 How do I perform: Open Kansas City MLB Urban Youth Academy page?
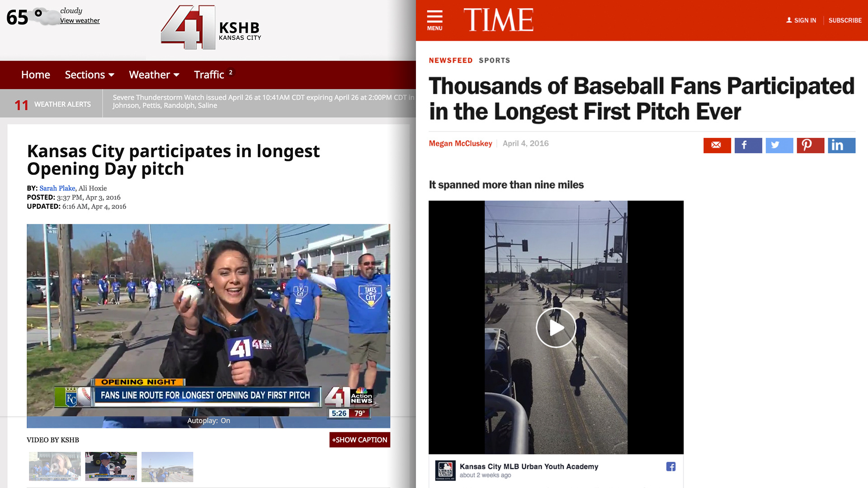coord(529,466)
